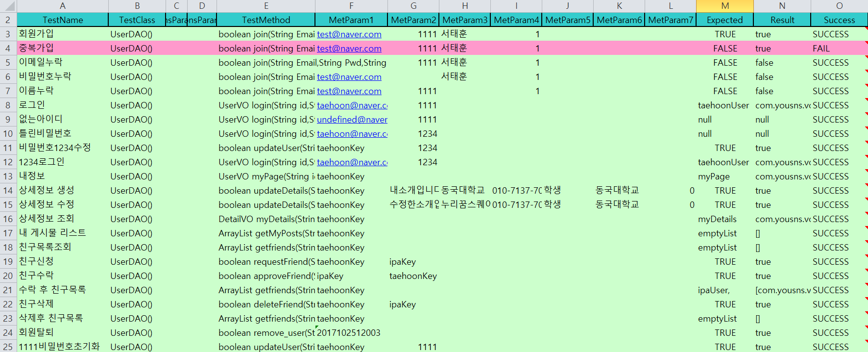
Task: Open test@naver.com link in row 4
Action: click(349, 49)
